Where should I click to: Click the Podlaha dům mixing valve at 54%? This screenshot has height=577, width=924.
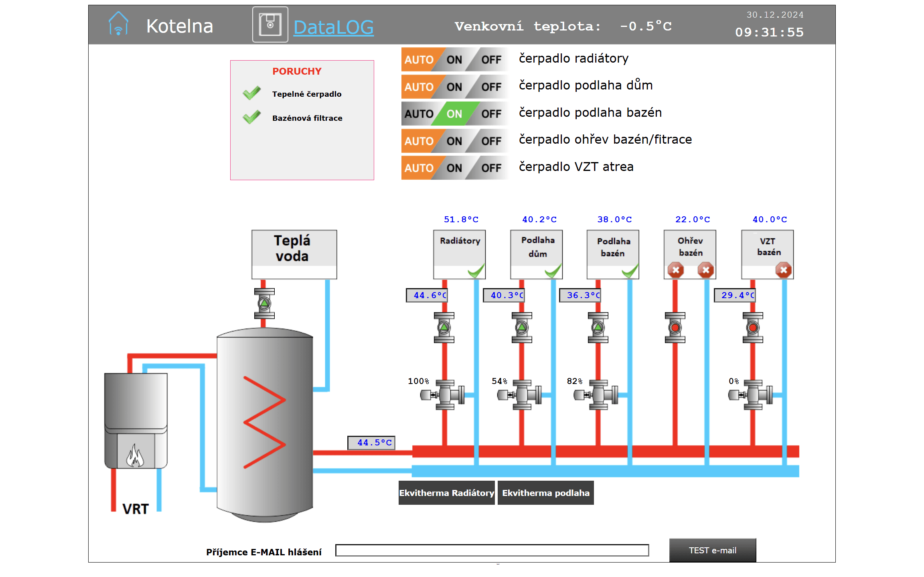coord(520,395)
